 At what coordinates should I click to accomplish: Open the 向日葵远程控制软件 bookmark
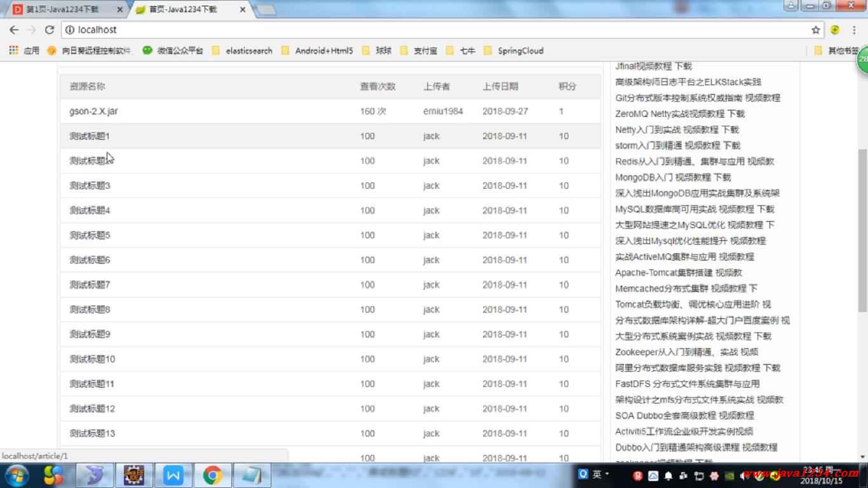(90, 51)
